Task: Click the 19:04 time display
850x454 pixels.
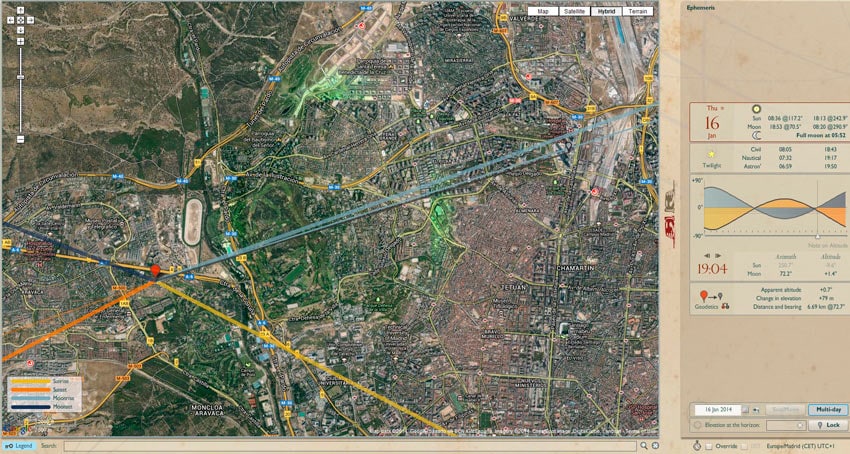Action: tap(712, 269)
